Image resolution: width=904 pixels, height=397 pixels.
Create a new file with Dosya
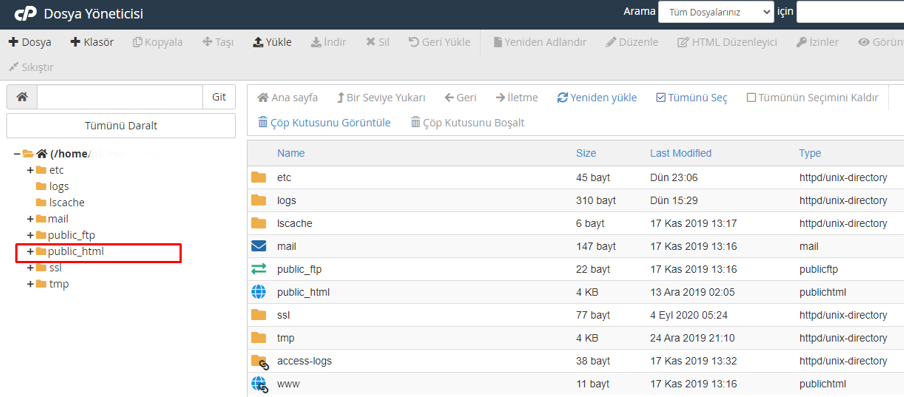[30, 42]
